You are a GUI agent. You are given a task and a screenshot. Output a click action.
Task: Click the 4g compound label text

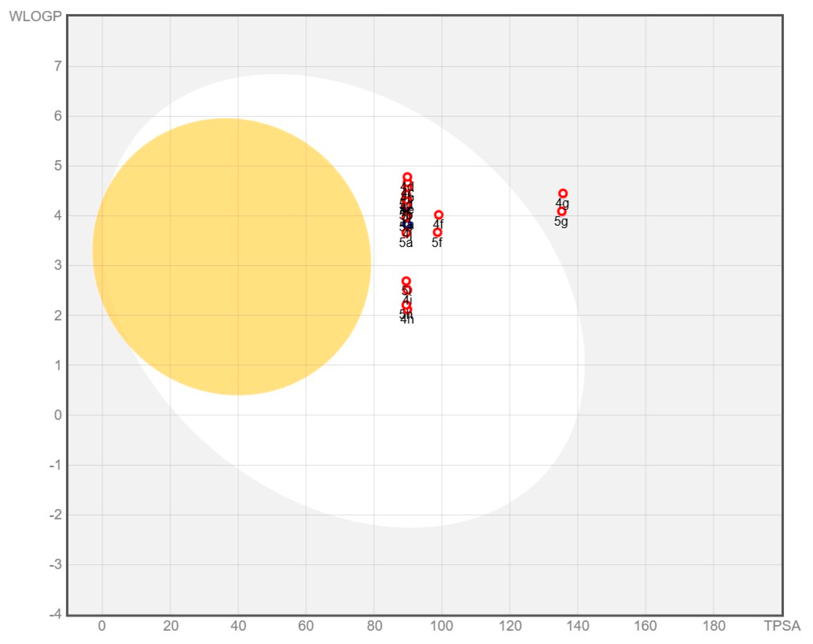pyautogui.click(x=562, y=204)
